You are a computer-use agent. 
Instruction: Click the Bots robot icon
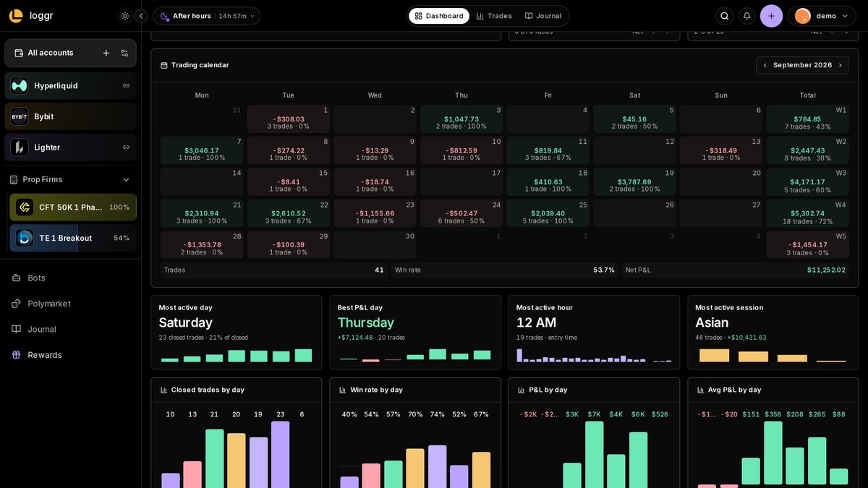[16, 278]
